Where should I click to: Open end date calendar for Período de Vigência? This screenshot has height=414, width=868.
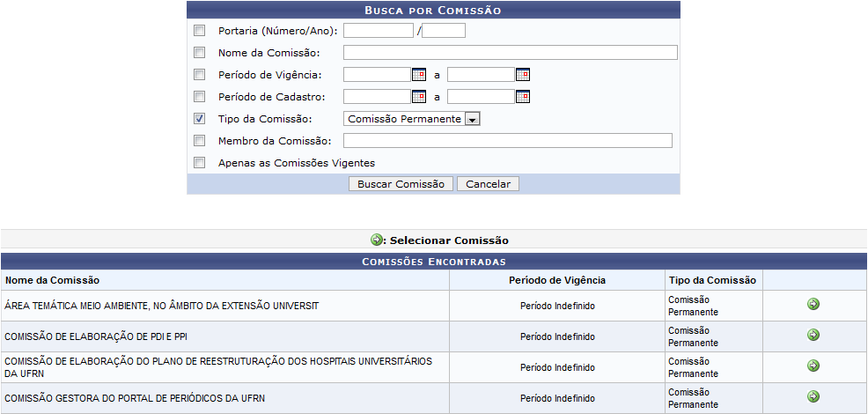coord(523,75)
